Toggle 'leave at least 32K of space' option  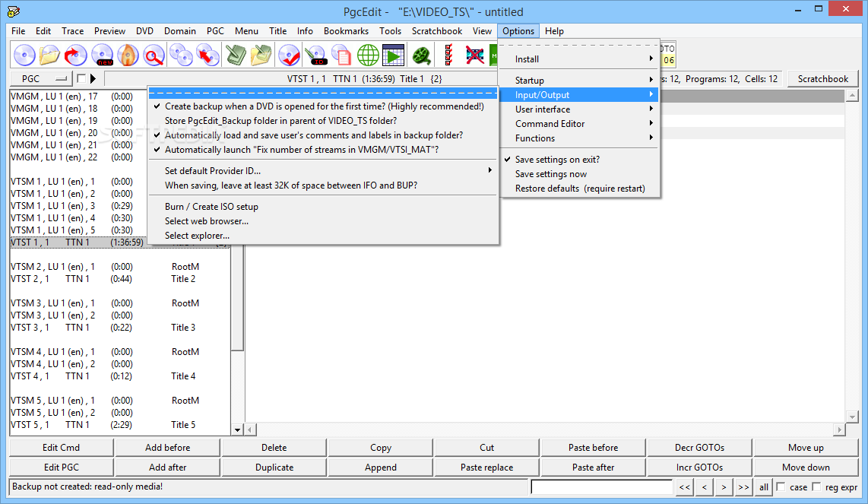pyautogui.click(x=324, y=185)
